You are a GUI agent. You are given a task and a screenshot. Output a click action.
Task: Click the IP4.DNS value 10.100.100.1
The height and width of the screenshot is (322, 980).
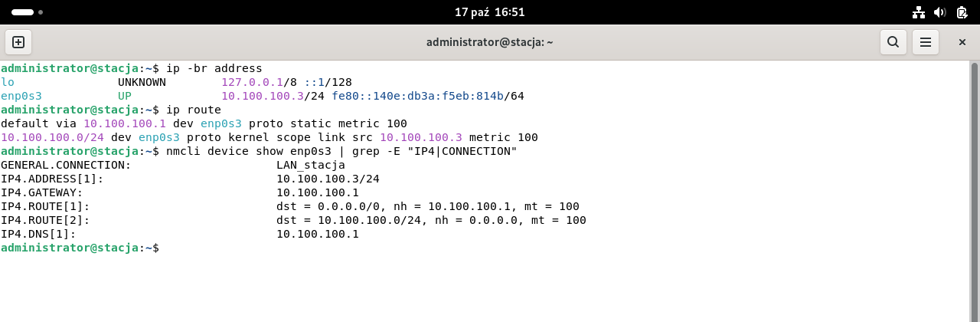click(318, 234)
